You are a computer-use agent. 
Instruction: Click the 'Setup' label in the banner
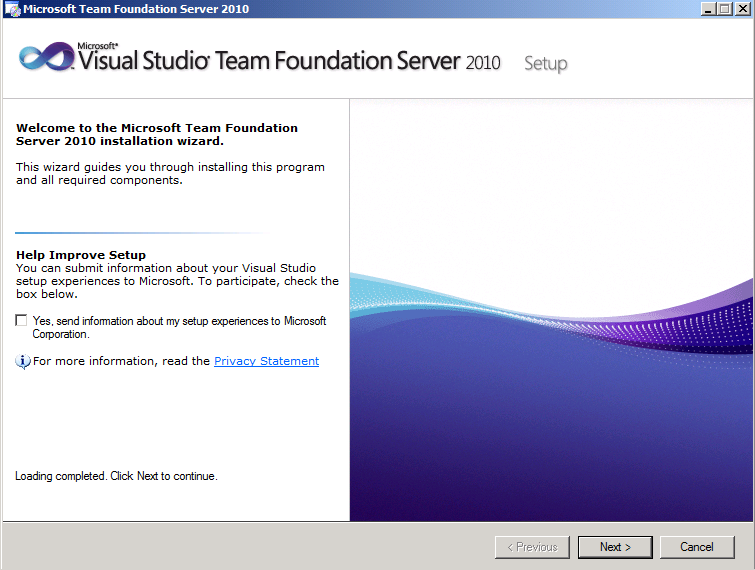coord(546,64)
